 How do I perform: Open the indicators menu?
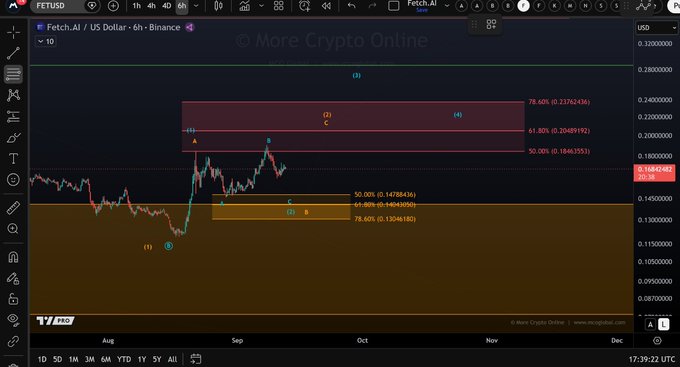click(x=245, y=6)
